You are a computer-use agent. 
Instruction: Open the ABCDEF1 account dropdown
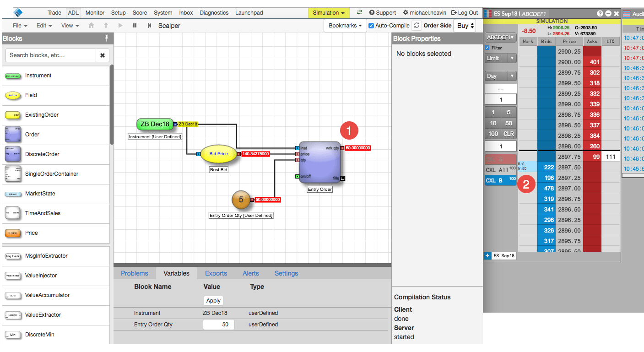coord(500,38)
